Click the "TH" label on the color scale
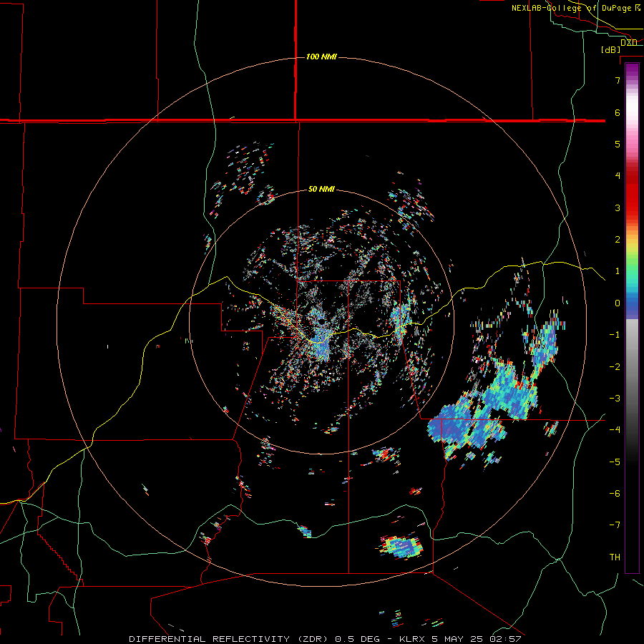 pos(615,557)
